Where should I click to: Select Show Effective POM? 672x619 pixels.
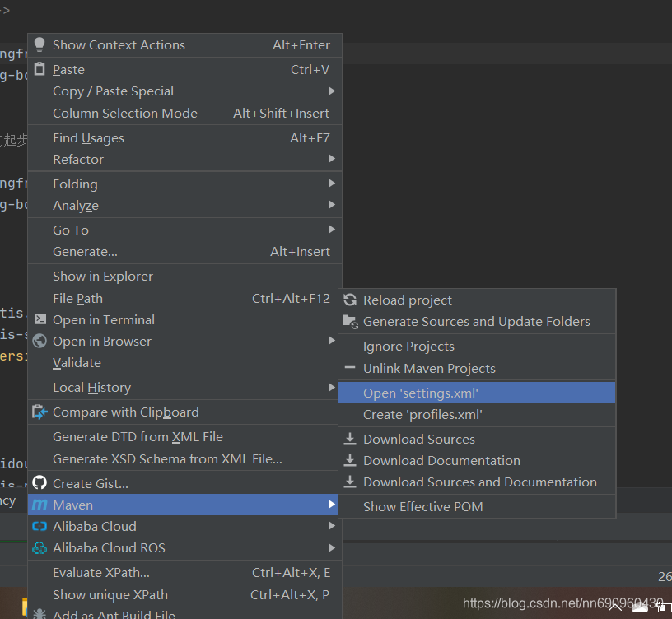tap(477, 507)
